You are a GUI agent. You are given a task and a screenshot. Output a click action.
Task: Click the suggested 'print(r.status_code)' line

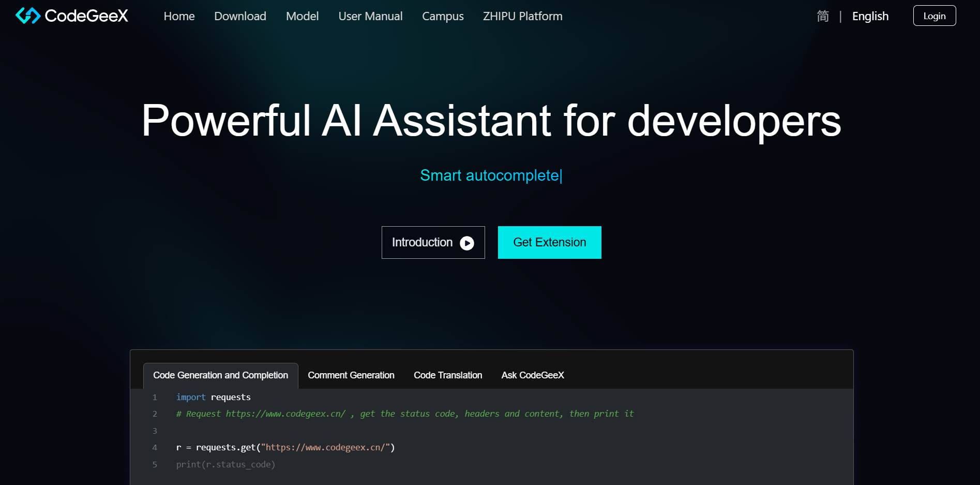[225, 464]
